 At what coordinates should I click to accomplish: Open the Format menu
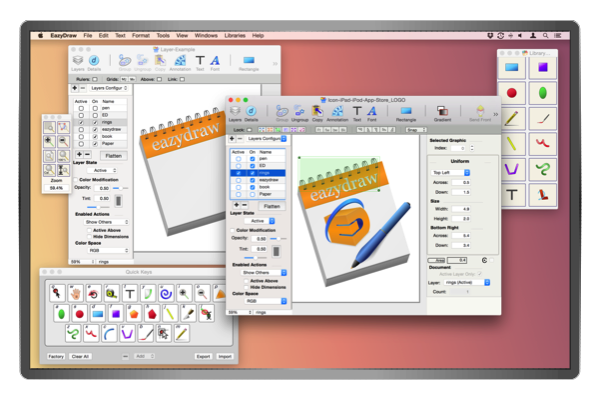tap(140, 36)
